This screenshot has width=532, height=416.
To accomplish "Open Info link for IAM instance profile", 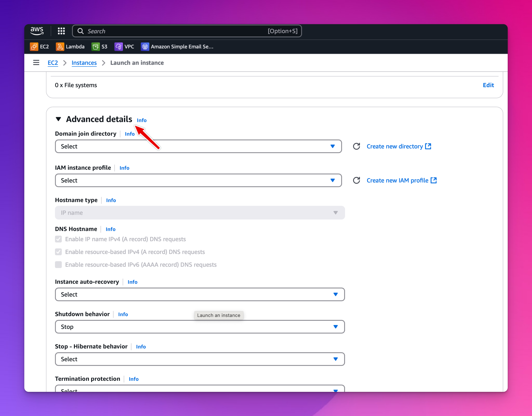I will (x=124, y=168).
